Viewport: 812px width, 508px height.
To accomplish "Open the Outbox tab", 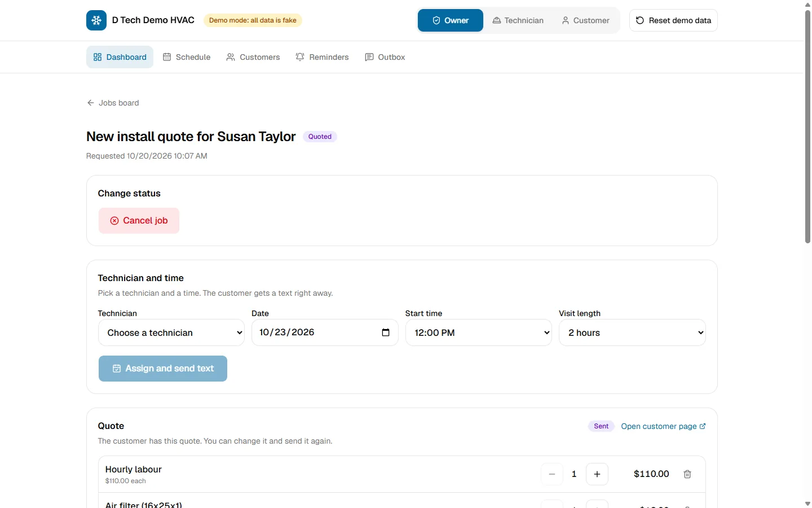I will click(385, 57).
